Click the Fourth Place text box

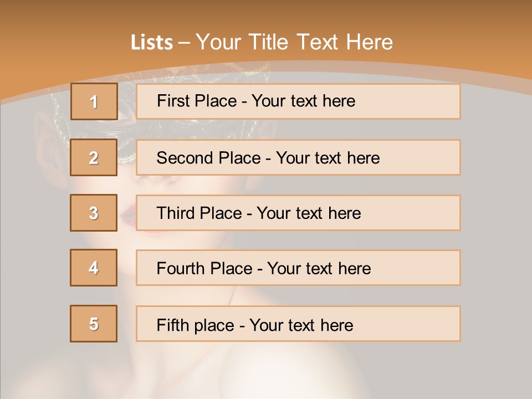[x=298, y=268]
